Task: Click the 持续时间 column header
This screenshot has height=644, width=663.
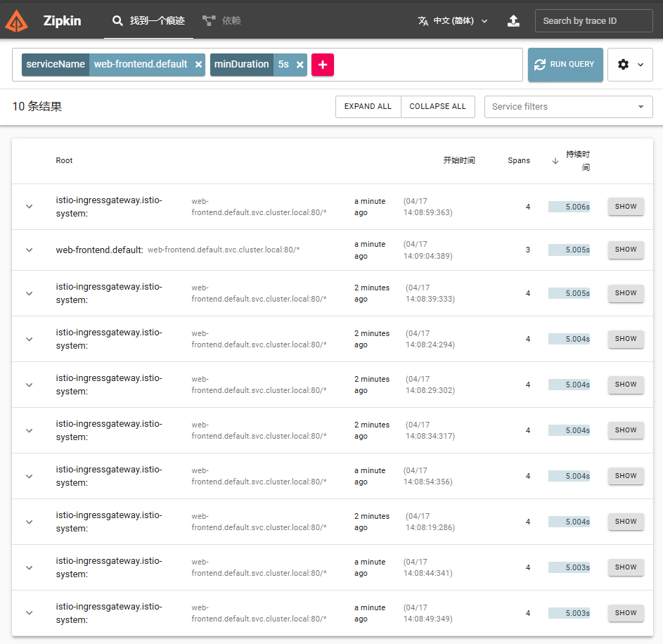Action: click(x=578, y=161)
